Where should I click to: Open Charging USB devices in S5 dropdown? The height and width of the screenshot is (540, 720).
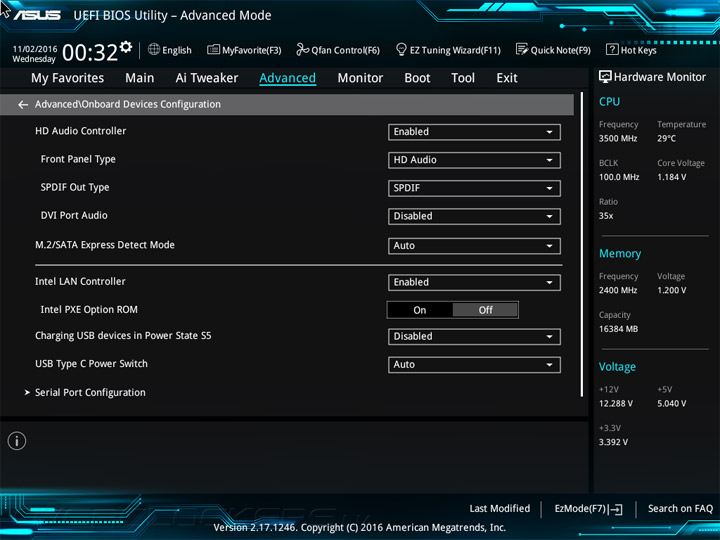[x=474, y=337]
